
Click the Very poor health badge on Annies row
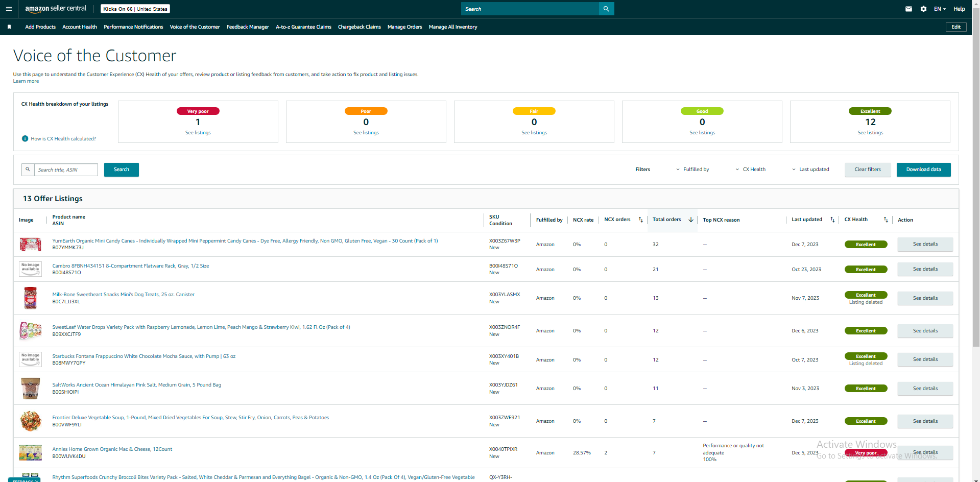click(x=866, y=453)
